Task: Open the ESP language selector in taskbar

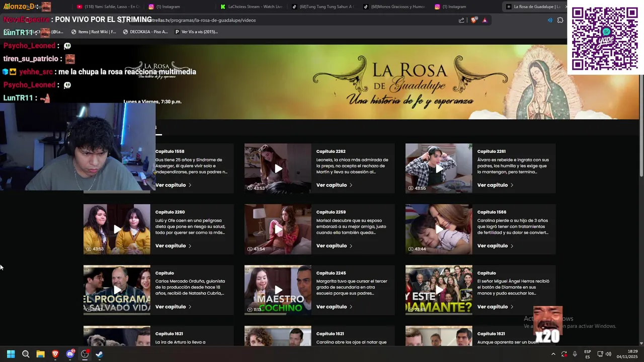Action: pyautogui.click(x=587, y=354)
